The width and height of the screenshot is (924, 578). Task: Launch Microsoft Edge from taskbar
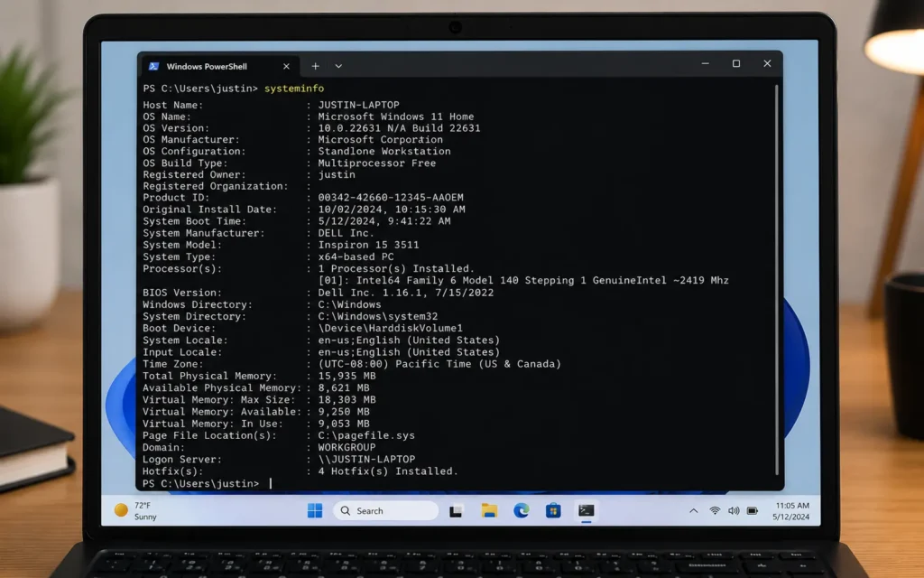click(x=521, y=511)
